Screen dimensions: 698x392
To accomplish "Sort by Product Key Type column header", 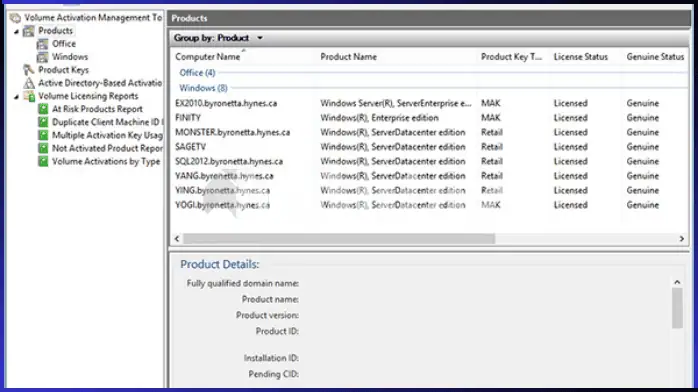I will (511, 57).
